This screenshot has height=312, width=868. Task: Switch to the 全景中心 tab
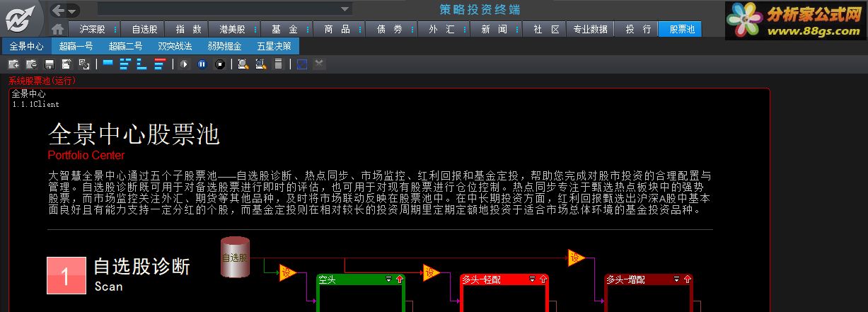[x=26, y=46]
